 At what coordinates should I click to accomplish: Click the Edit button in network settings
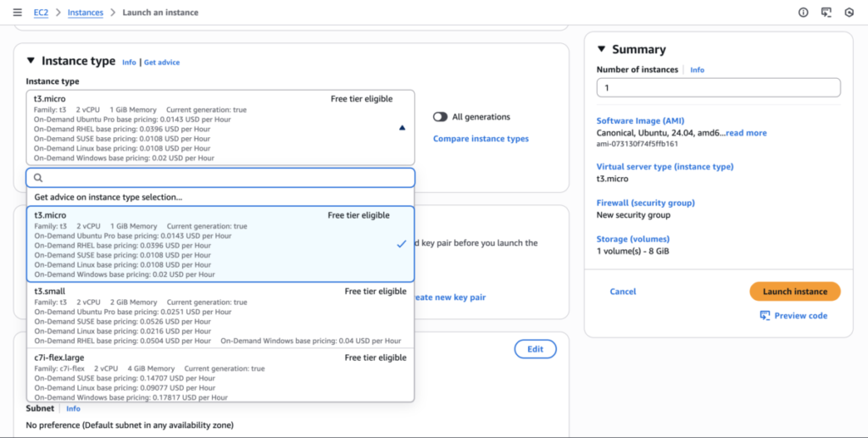535,349
